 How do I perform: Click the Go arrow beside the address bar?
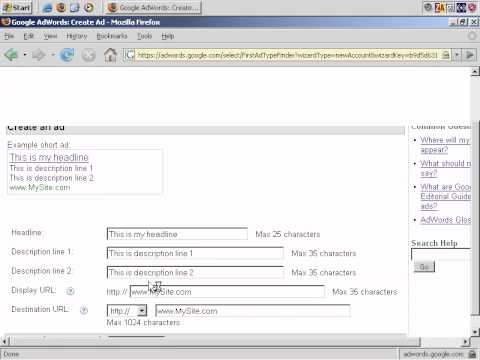click(470, 55)
